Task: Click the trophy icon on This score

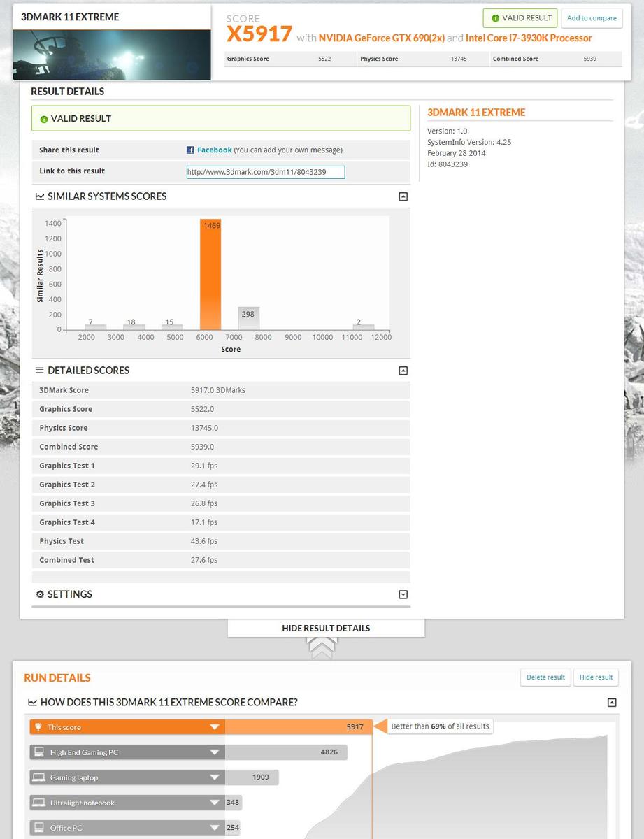Action: [x=39, y=727]
